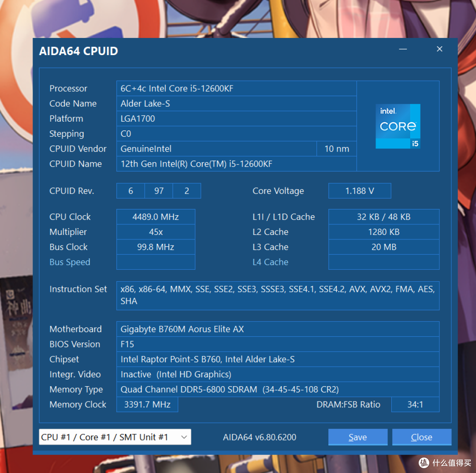Click the CPUID Rev. value 2
The image size is (476, 473).
[x=187, y=191]
